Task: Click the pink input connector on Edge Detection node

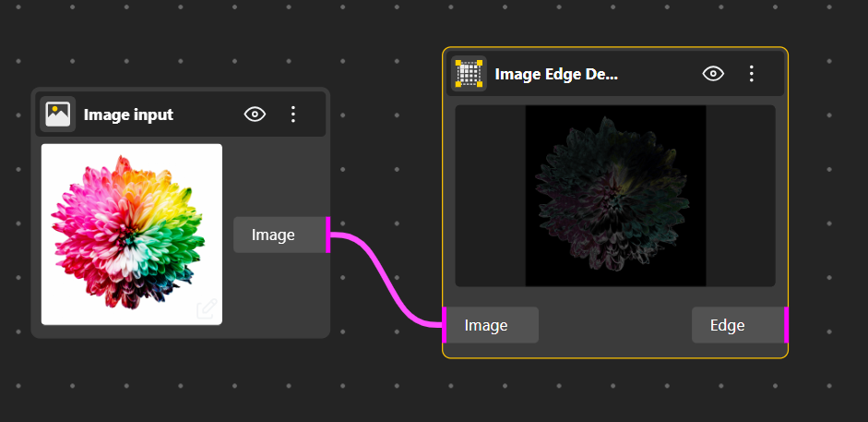Action: point(444,325)
